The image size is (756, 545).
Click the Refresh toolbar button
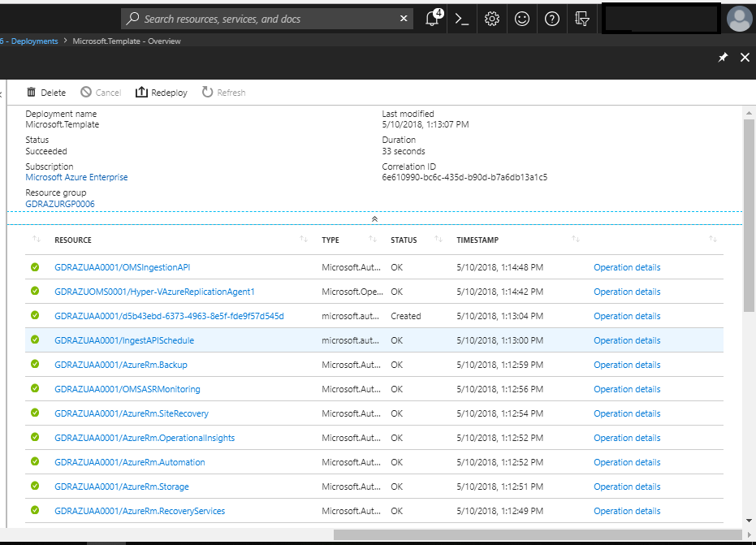click(x=224, y=92)
